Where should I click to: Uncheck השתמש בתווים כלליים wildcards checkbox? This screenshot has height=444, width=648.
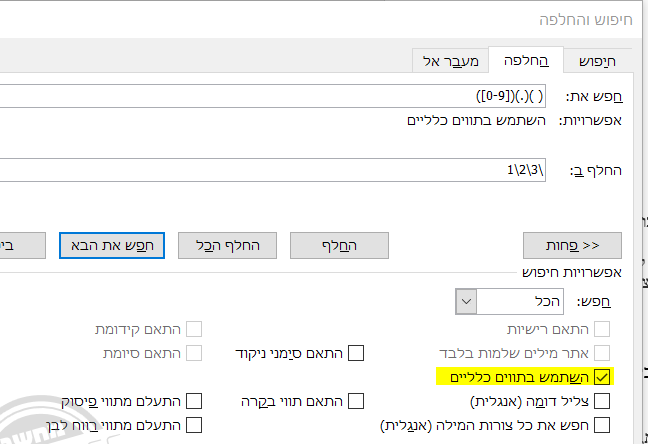coord(602,377)
